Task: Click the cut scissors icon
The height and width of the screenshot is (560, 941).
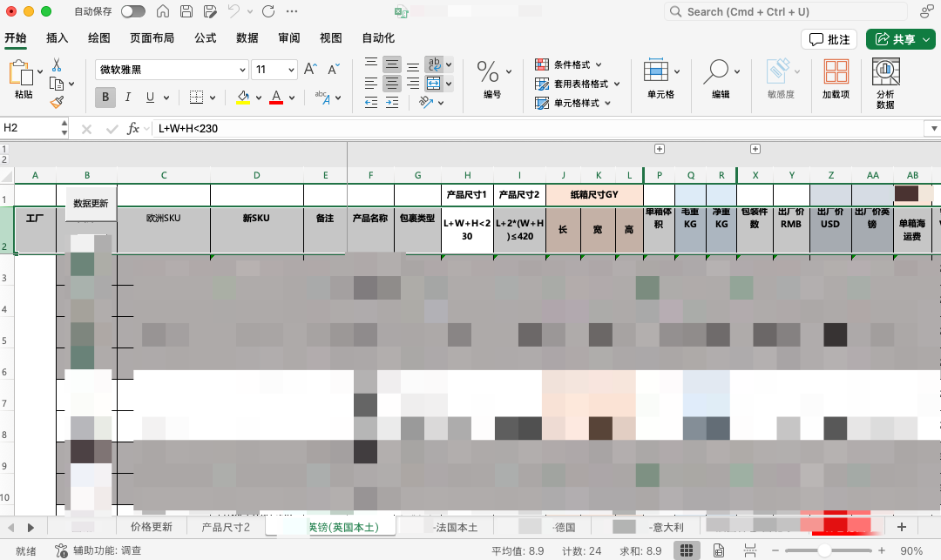Action: click(x=57, y=65)
